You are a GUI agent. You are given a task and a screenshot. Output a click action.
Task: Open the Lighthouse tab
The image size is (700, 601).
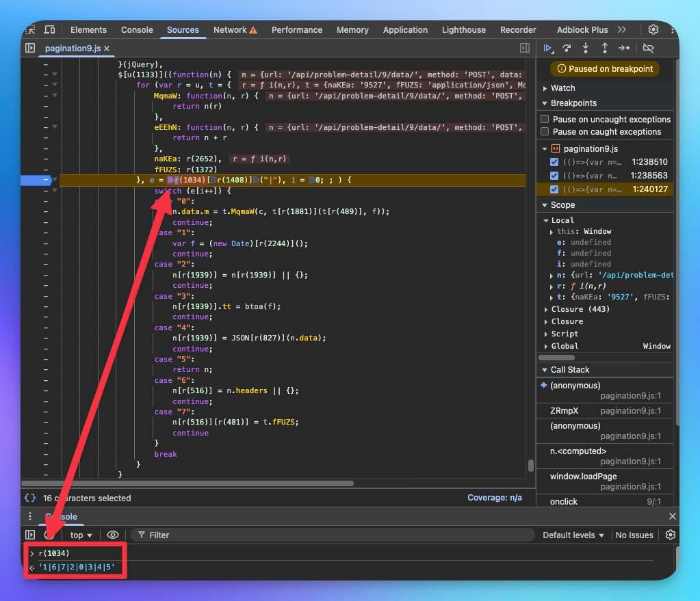(464, 30)
